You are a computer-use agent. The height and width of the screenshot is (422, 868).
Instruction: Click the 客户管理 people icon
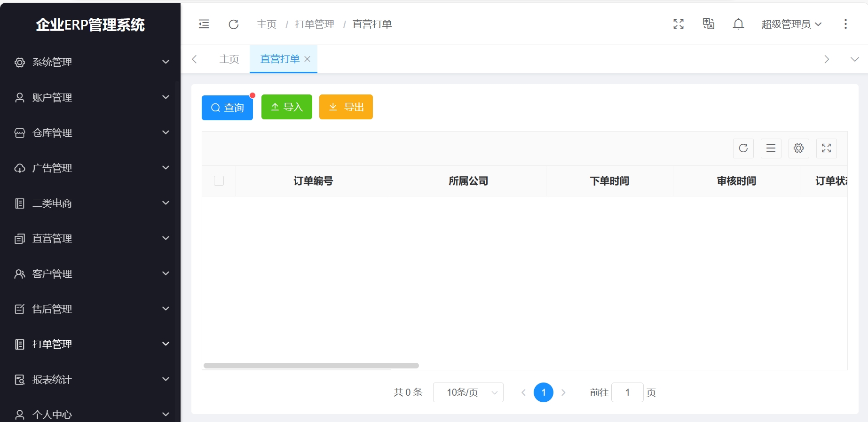tap(20, 274)
